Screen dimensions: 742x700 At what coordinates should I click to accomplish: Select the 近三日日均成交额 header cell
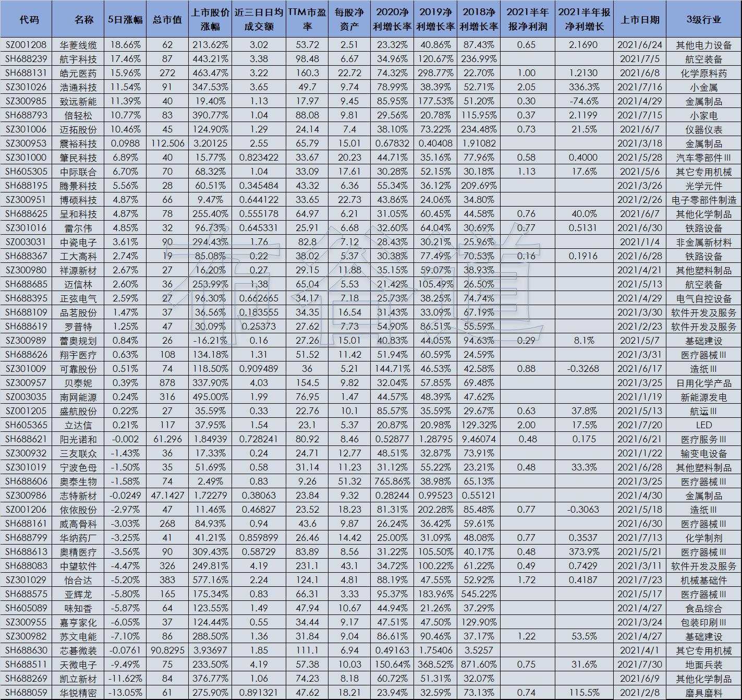click(x=259, y=19)
